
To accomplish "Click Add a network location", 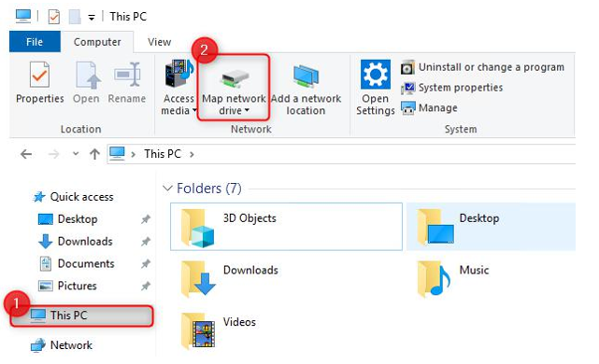I will pyautogui.click(x=306, y=89).
